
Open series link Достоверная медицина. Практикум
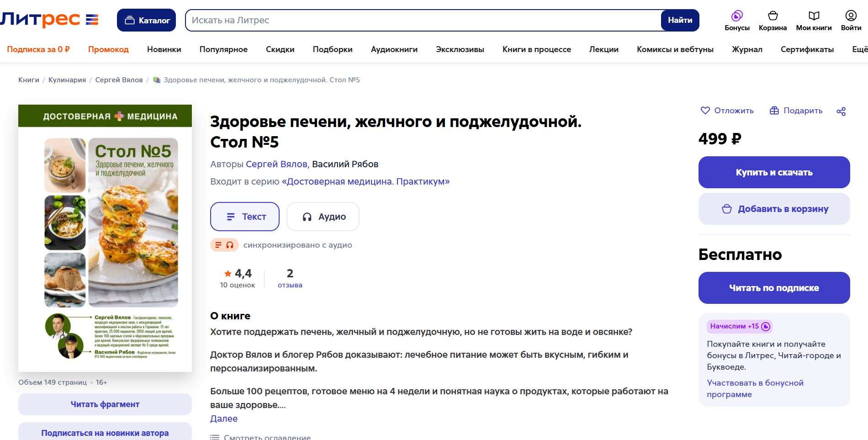pyautogui.click(x=366, y=181)
